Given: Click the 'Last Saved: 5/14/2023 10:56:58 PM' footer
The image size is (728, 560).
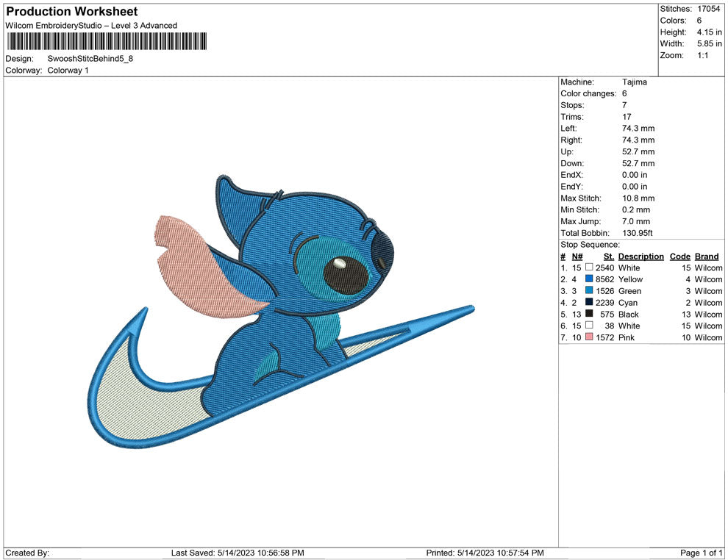Looking at the screenshot, I should click(238, 553).
